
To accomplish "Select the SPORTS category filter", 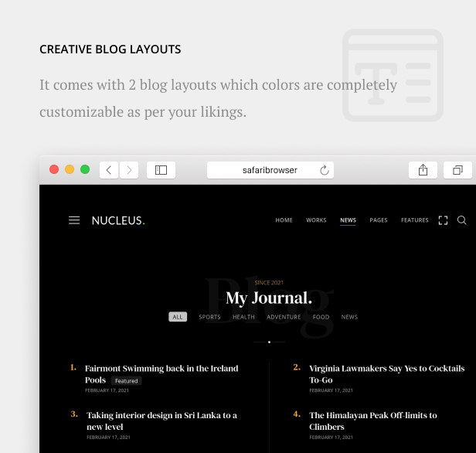I will click(x=209, y=317).
